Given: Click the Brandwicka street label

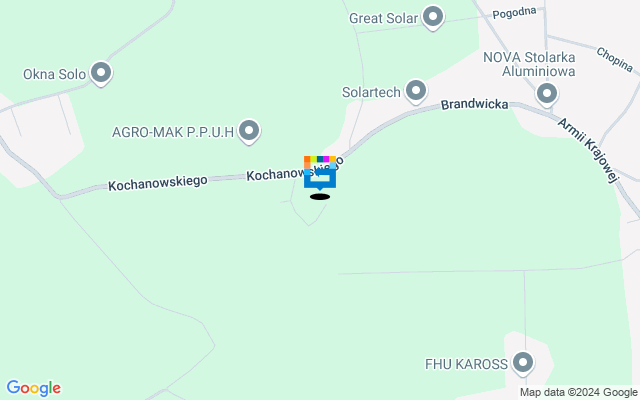Looking at the screenshot, I should [474, 104].
